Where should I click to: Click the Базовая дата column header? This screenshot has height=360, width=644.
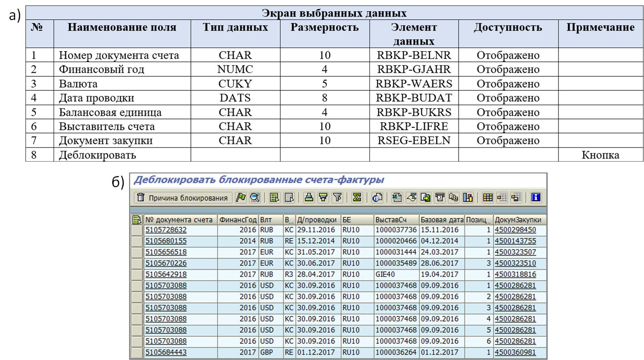click(x=442, y=220)
